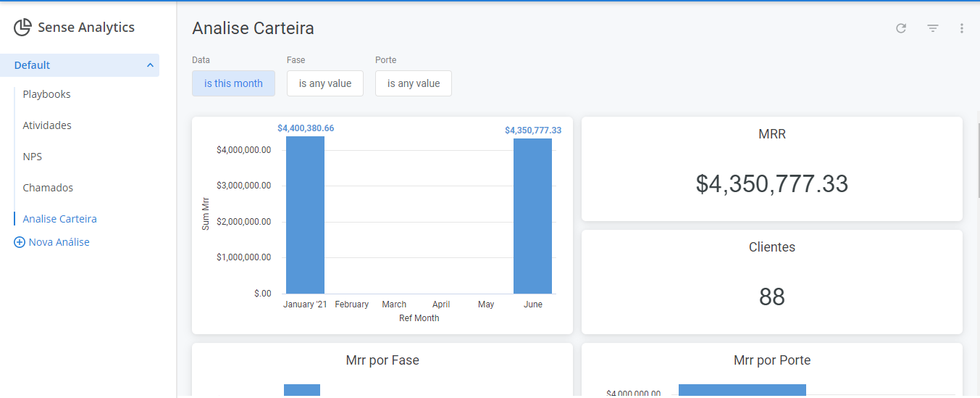Click the January '21 bar in chart

[305, 215]
